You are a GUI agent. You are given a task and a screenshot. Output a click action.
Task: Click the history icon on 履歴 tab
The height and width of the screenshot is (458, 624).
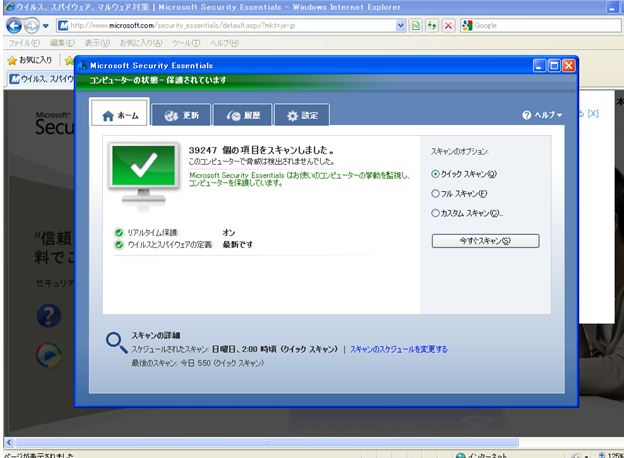(x=234, y=116)
